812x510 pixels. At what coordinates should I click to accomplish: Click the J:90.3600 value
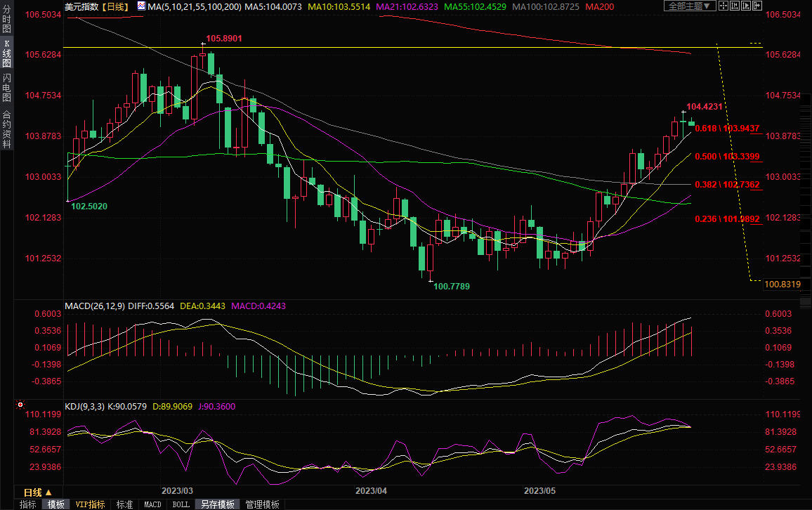[216, 407]
